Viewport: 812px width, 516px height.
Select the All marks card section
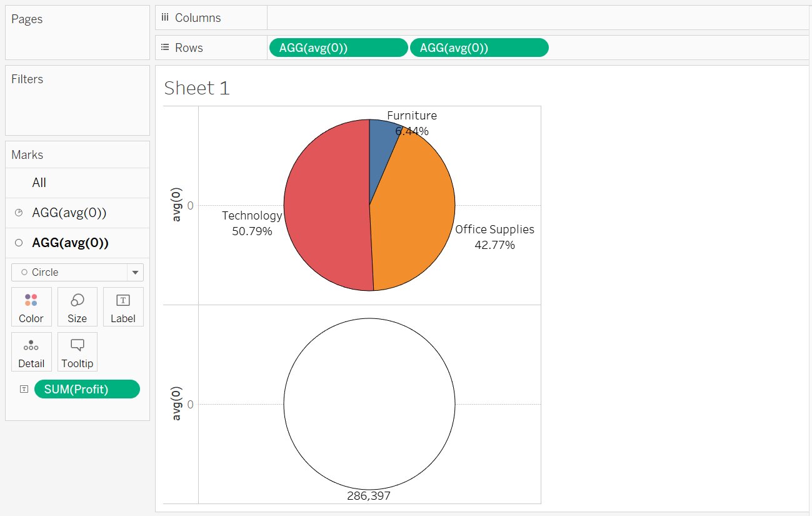click(x=39, y=183)
